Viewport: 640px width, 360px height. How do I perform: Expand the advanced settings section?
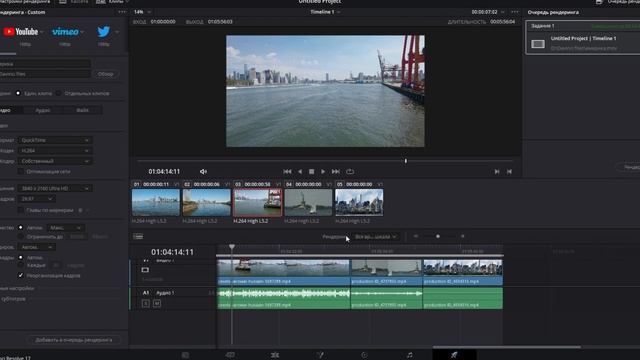(x=17, y=288)
